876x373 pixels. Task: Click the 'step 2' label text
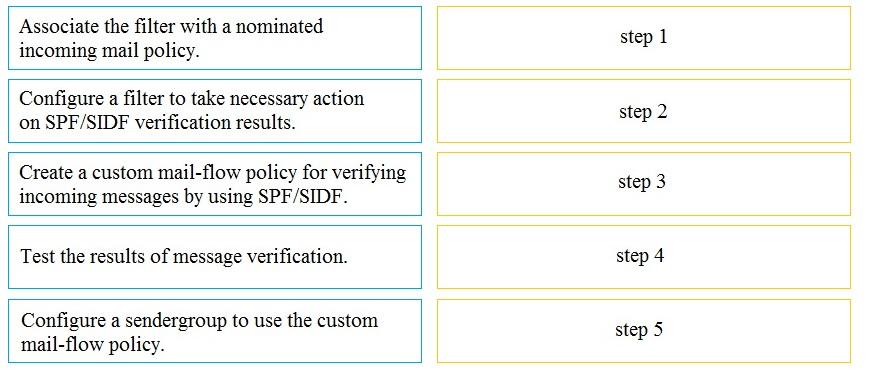point(643,112)
